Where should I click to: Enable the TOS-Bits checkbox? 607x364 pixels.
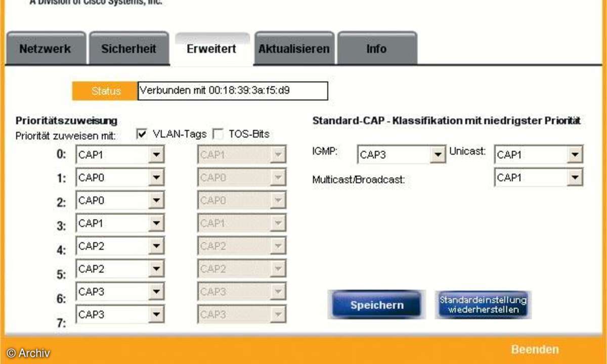[x=218, y=133]
